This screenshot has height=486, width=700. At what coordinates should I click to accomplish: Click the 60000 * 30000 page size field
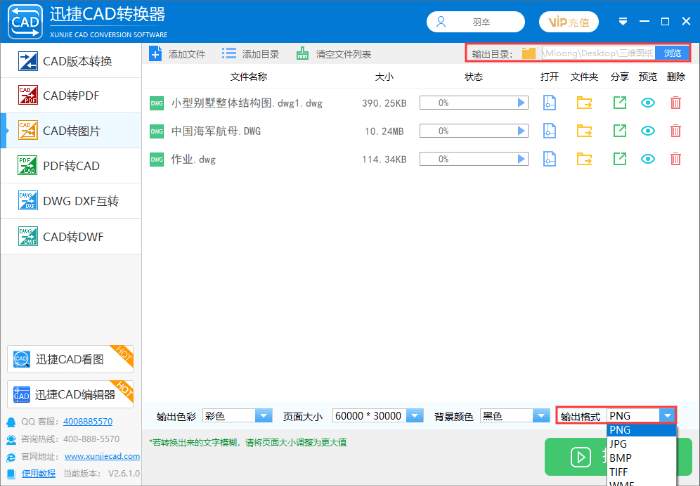click(369, 416)
